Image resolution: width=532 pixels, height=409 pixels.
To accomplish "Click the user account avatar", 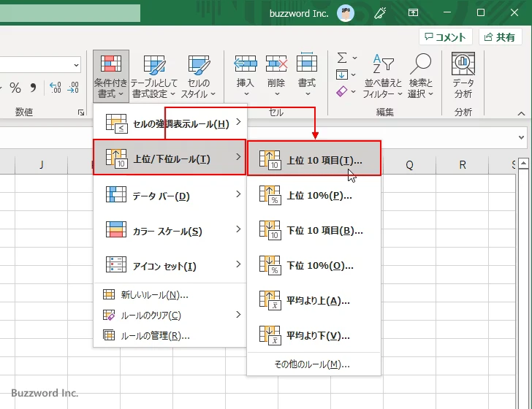I will tap(346, 13).
